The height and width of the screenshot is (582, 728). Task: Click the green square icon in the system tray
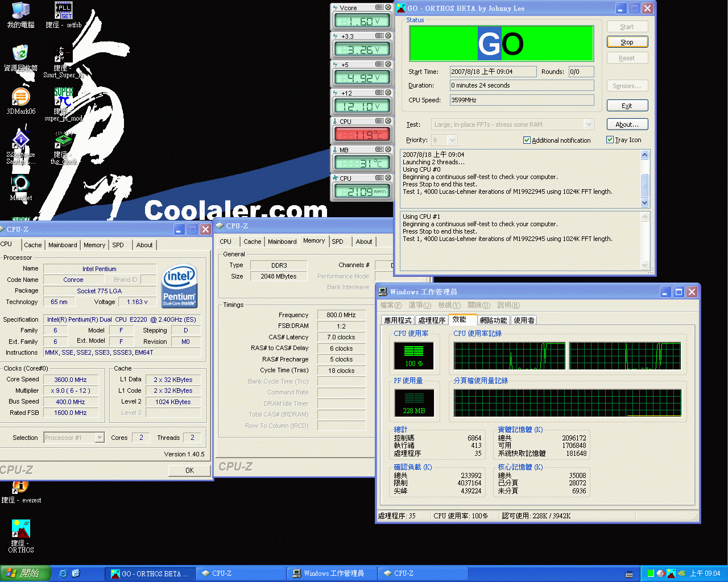(x=651, y=573)
